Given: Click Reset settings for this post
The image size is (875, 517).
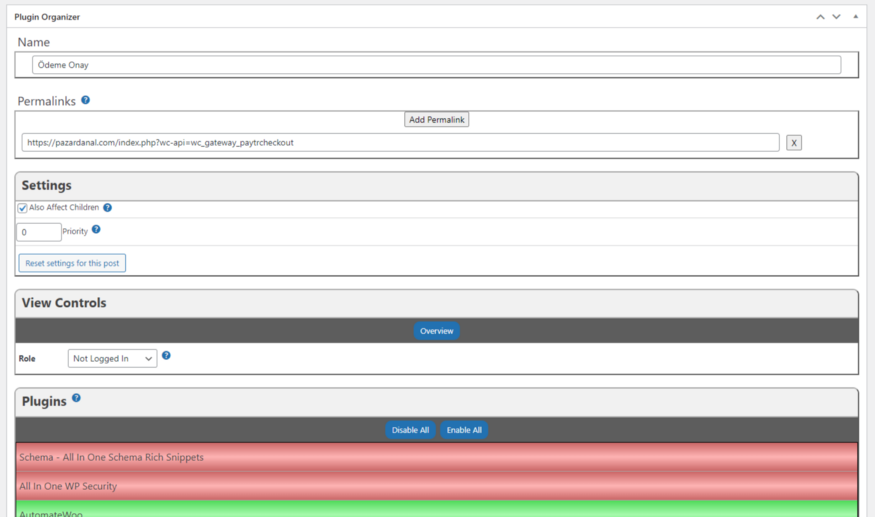Looking at the screenshot, I should click(x=72, y=263).
